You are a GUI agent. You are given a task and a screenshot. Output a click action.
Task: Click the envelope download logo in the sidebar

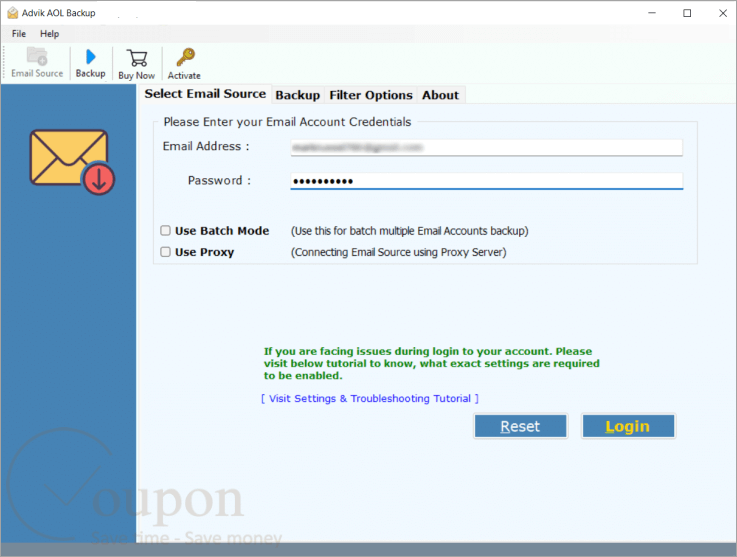pos(72,162)
